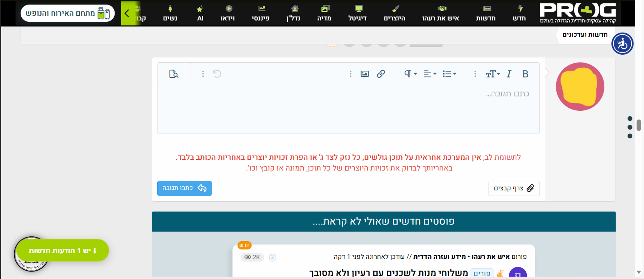The height and width of the screenshot is (279, 644).
Task: Open the נשים navigation item
Action: click(170, 13)
